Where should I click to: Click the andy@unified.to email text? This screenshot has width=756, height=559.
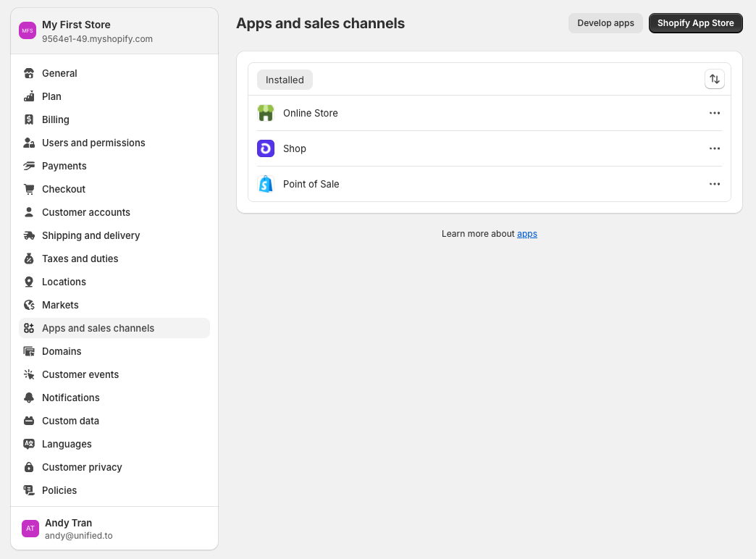[x=79, y=536]
